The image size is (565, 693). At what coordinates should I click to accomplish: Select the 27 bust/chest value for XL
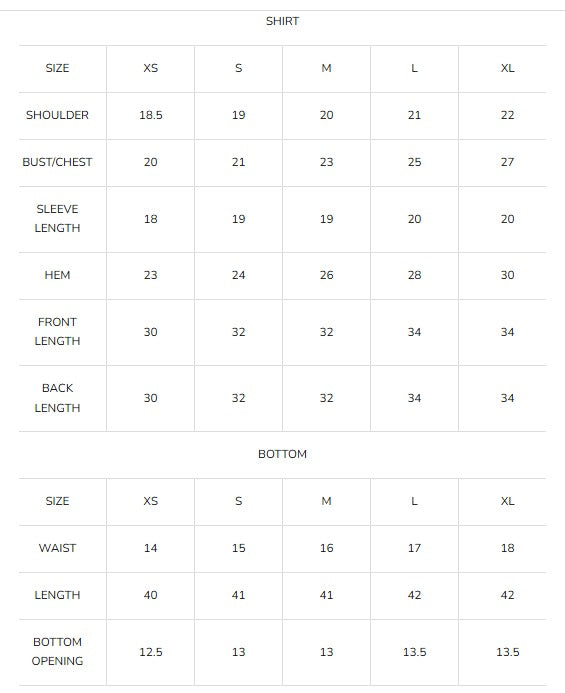pyautogui.click(x=507, y=162)
